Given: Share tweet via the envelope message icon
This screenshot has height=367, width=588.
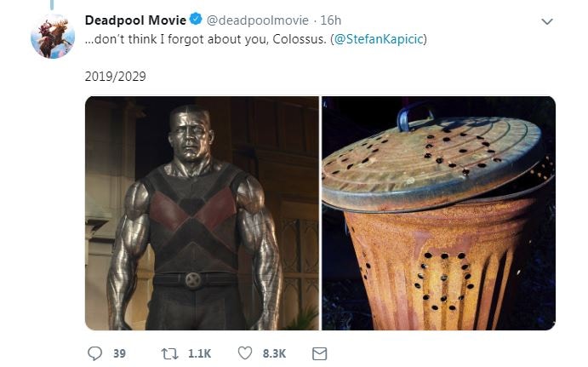Looking at the screenshot, I should pyautogui.click(x=319, y=353).
